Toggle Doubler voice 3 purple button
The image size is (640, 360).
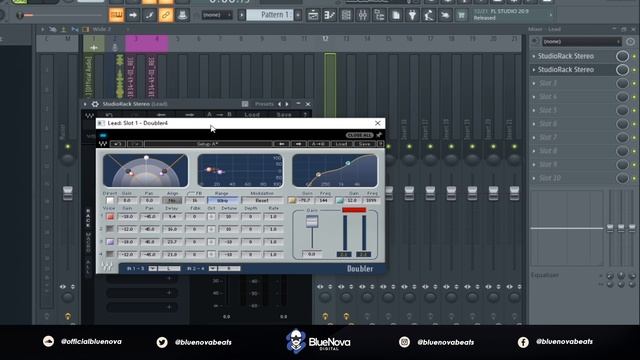(x=110, y=242)
